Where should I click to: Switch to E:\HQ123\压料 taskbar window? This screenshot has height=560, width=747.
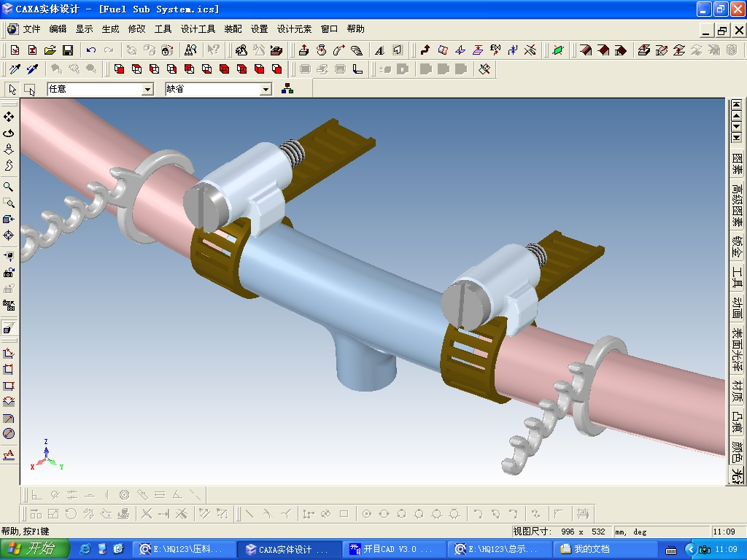pos(184,549)
